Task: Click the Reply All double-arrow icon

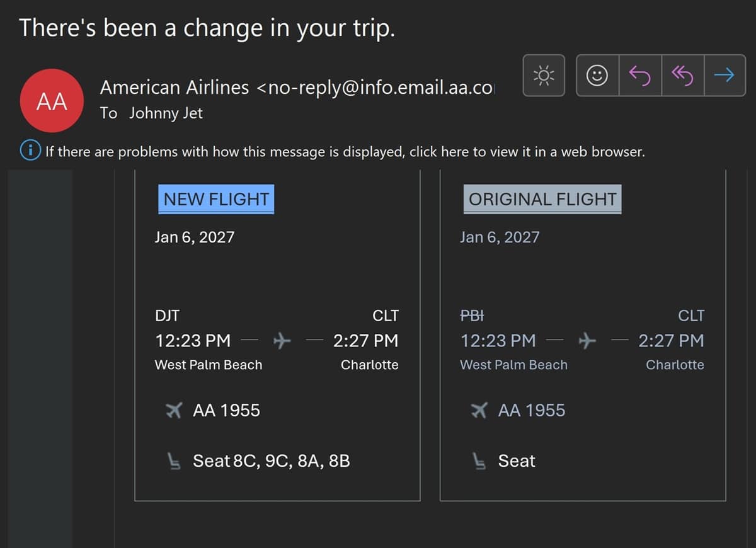Action: click(x=682, y=76)
